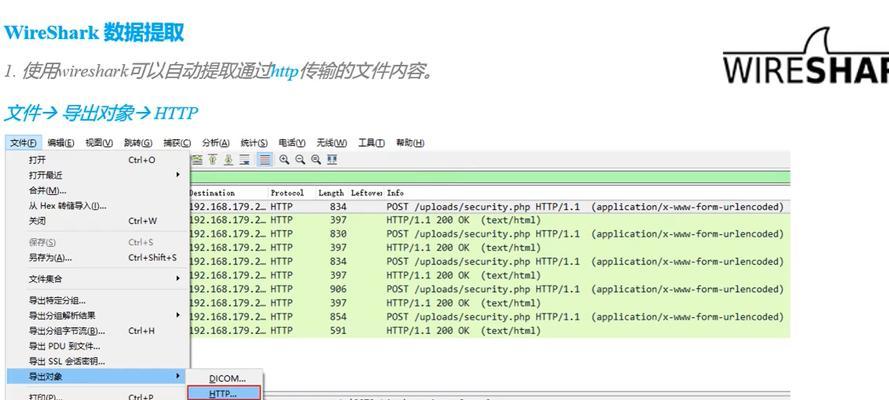
Task: Open the 编辑(E) menu
Action: click(61, 143)
